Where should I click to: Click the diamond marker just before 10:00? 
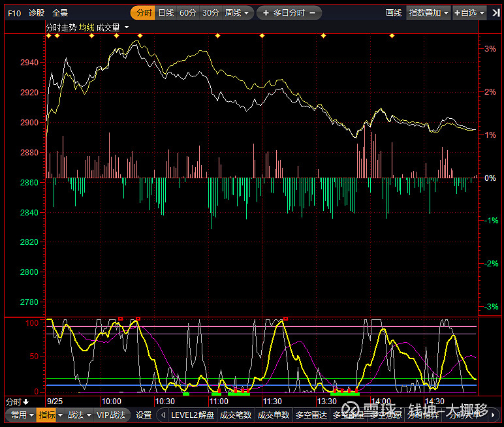[x=92, y=36]
